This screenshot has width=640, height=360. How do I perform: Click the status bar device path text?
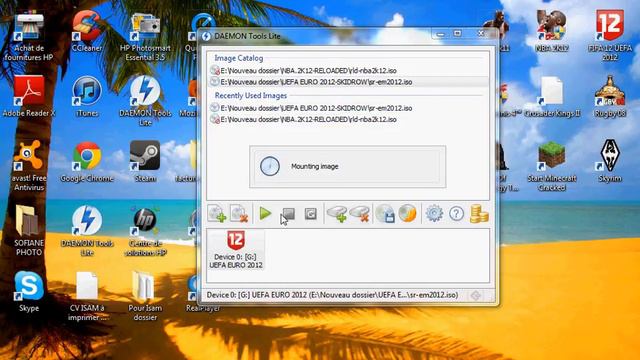coord(332,295)
